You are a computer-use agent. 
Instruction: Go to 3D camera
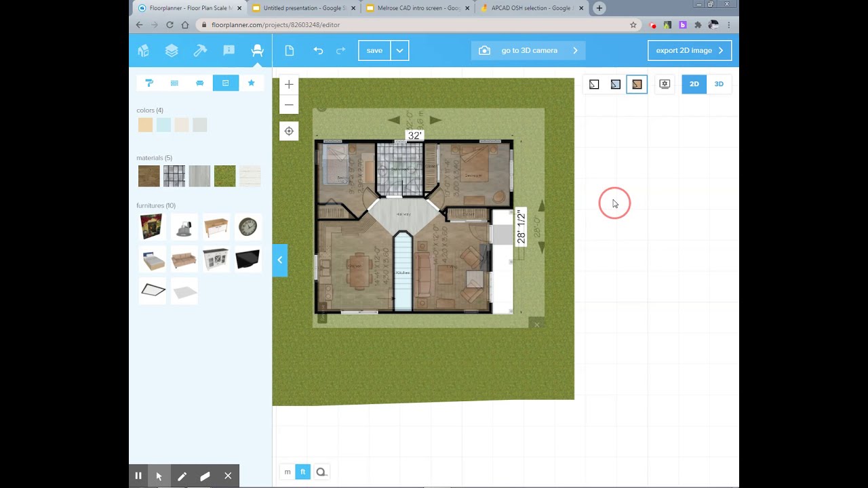[528, 51]
